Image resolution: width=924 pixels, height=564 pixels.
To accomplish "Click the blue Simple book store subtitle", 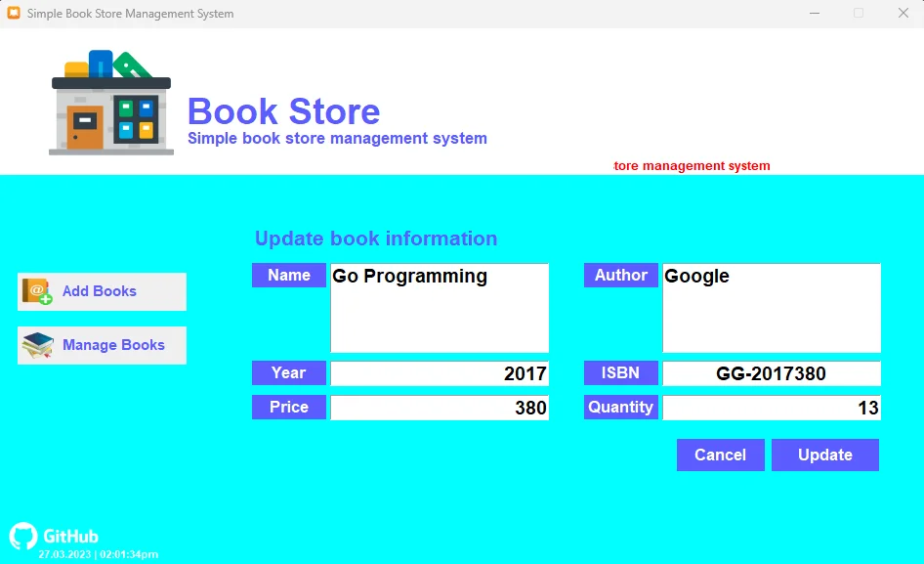I will click(x=337, y=139).
